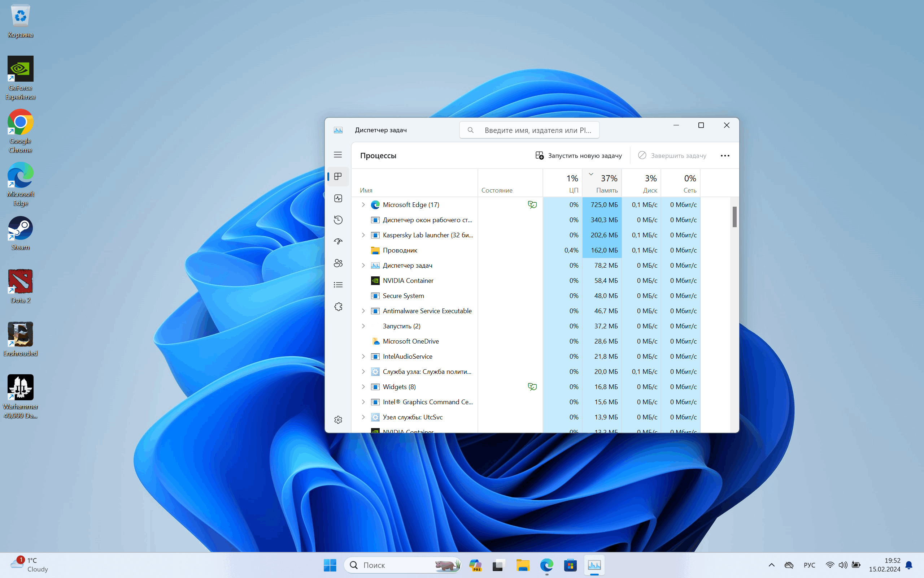Image resolution: width=924 pixels, height=578 pixels.
Task: Focus the Task Manager search field
Action: [x=529, y=130]
